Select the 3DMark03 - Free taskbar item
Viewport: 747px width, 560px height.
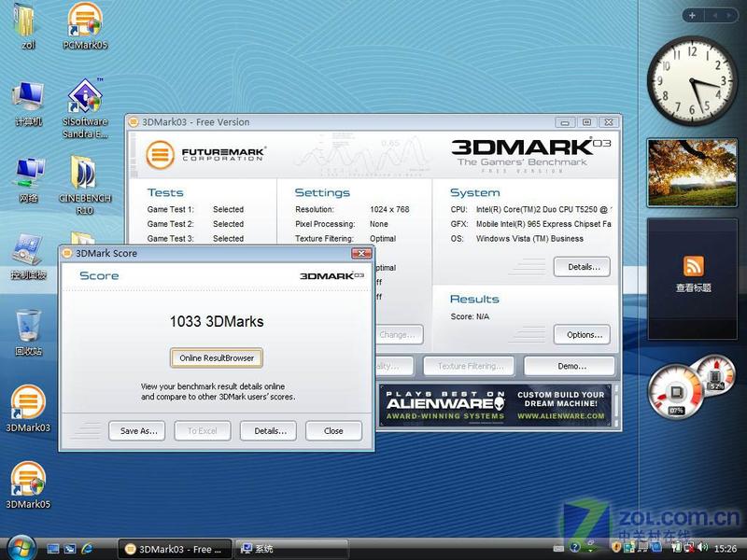(175, 549)
